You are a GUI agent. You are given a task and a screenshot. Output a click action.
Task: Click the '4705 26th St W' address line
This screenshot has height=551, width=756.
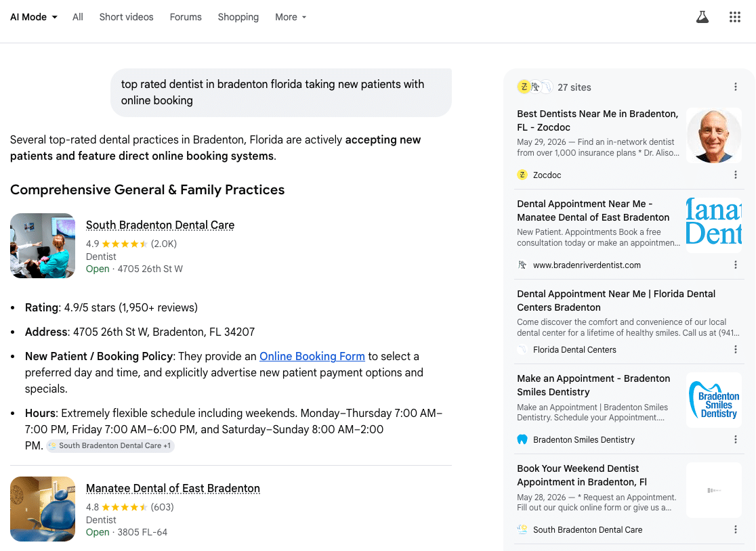click(x=150, y=269)
